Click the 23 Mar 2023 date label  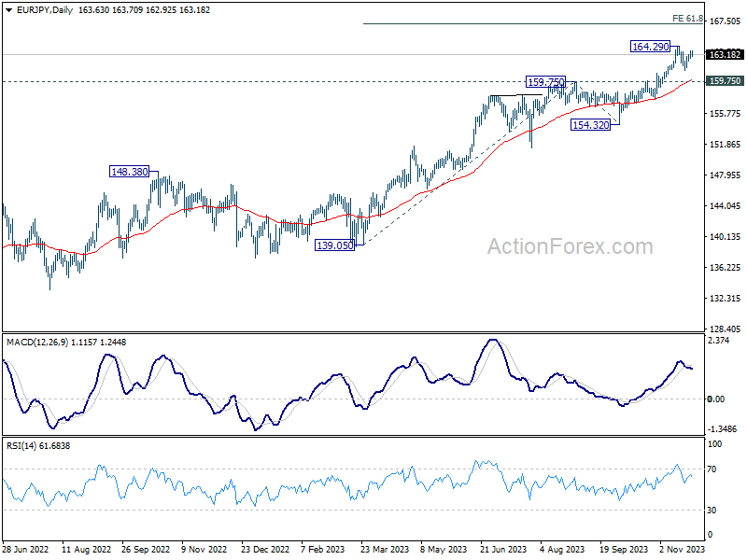point(385,549)
